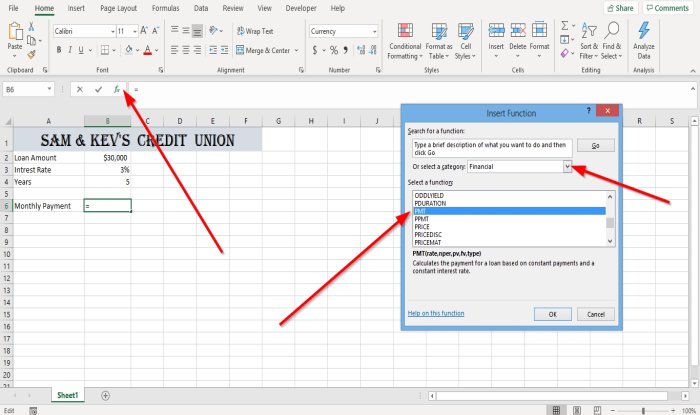
Task: Click the AutoSum sigma icon
Action: [x=565, y=25]
